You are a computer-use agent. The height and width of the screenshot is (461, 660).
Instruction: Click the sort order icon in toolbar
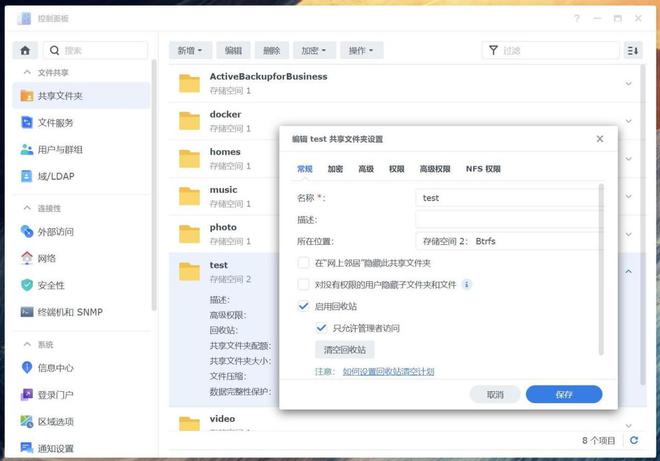click(x=632, y=50)
